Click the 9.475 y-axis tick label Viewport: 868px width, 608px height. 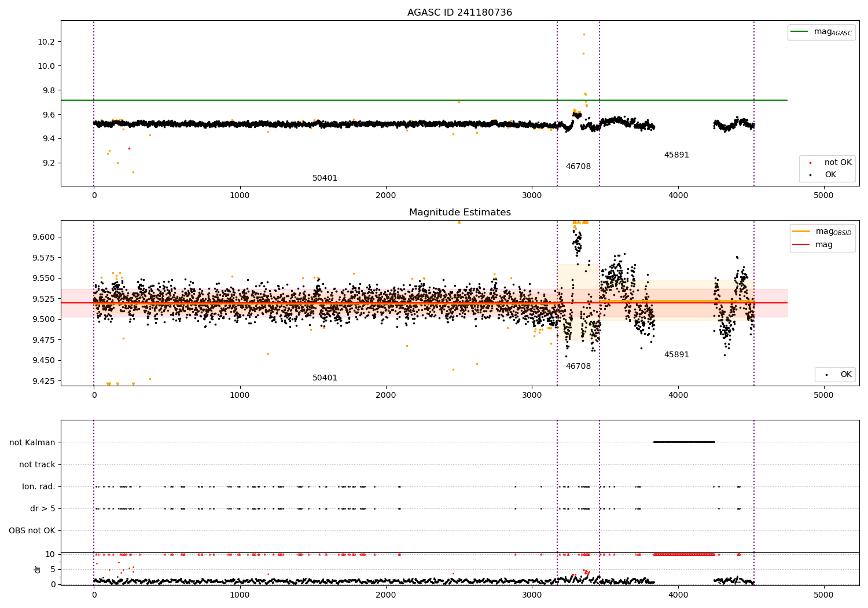tap(44, 340)
